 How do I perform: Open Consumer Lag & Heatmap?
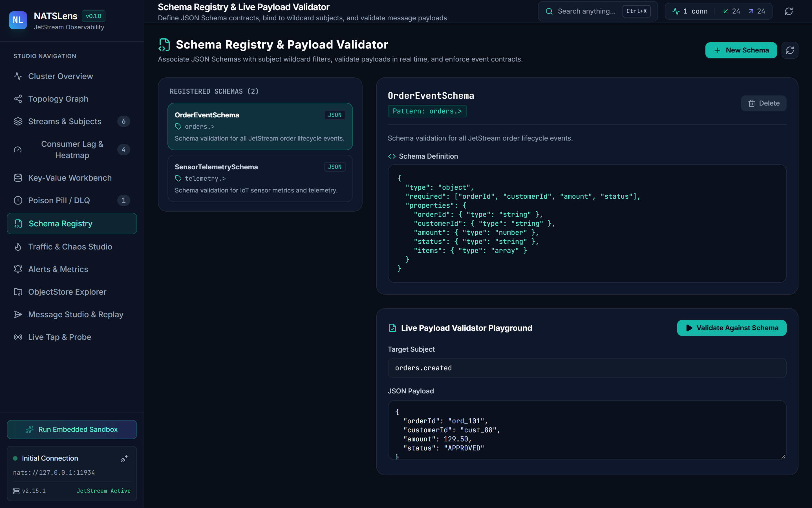tap(72, 150)
